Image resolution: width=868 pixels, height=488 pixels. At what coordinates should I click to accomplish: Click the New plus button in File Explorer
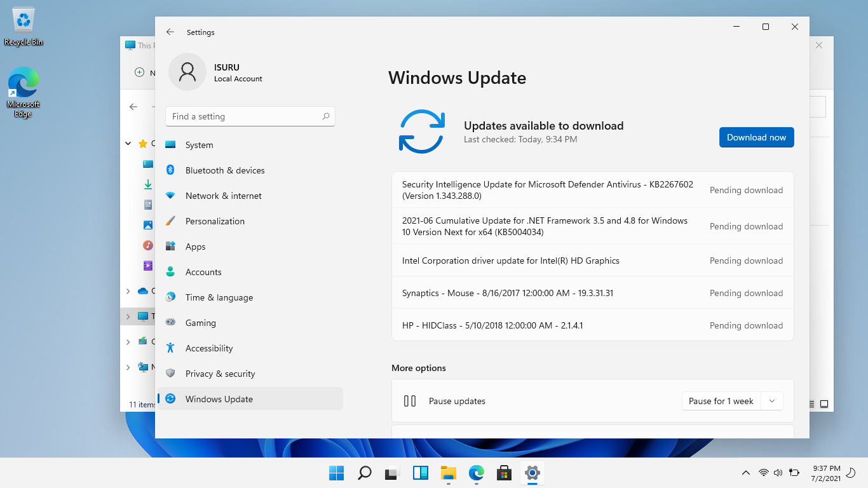pos(140,72)
